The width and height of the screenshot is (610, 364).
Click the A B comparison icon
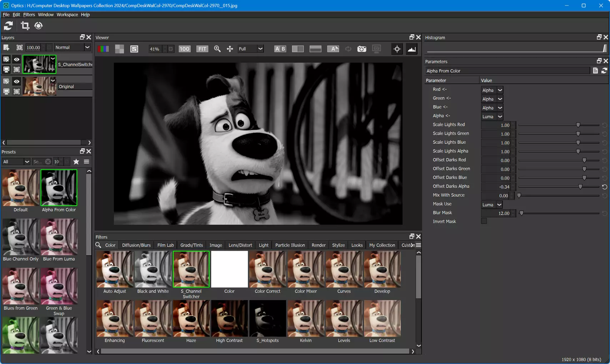coord(280,49)
